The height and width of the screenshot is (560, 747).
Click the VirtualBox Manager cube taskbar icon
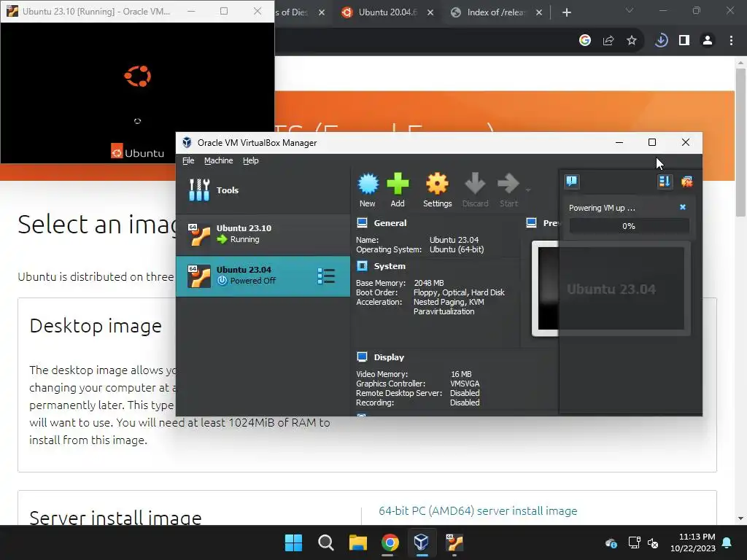[422, 542]
